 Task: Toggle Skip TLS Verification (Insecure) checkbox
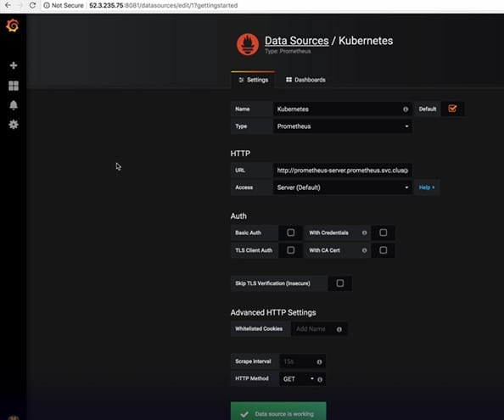[340, 283]
